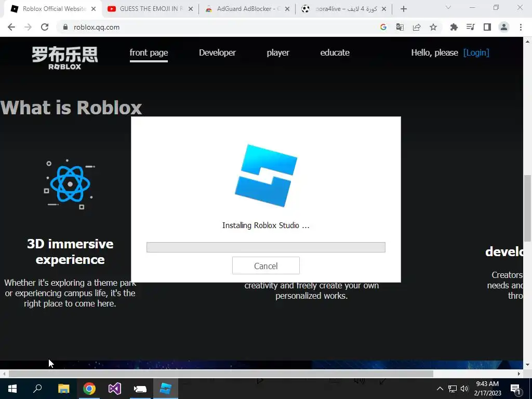Open the volume tray icon
Viewport: 532px width, 399px height.
(464, 389)
